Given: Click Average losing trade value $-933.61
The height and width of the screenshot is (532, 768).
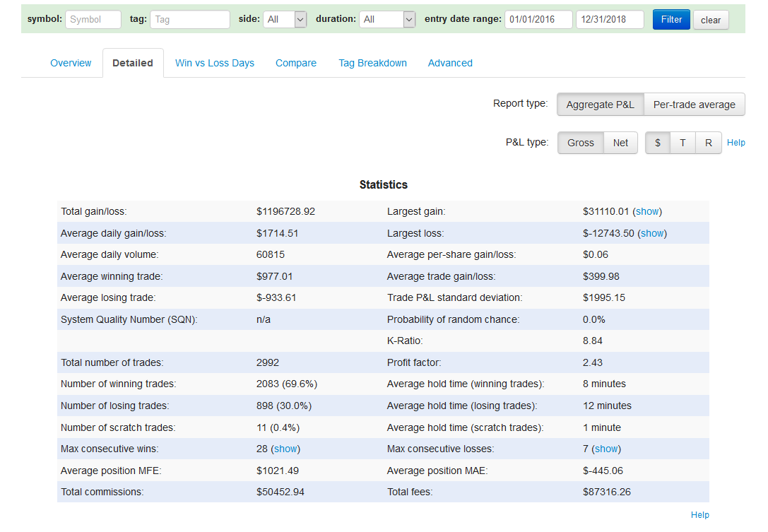Looking at the screenshot, I should pyautogui.click(x=276, y=298).
